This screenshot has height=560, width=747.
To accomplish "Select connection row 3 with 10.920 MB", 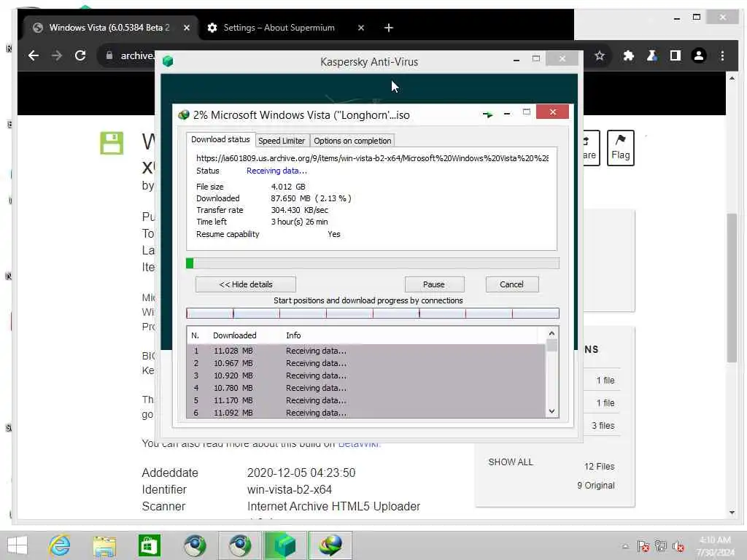I will [x=365, y=376].
